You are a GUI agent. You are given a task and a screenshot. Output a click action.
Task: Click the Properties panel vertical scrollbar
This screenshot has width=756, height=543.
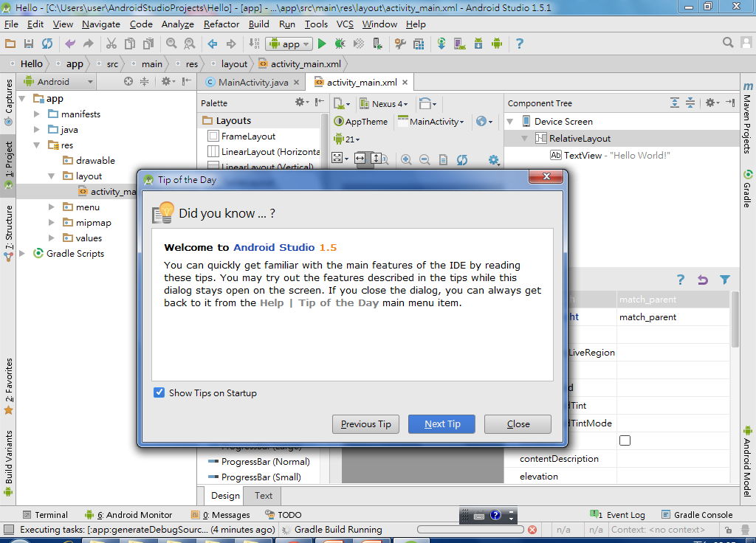(x=735, y=319)
